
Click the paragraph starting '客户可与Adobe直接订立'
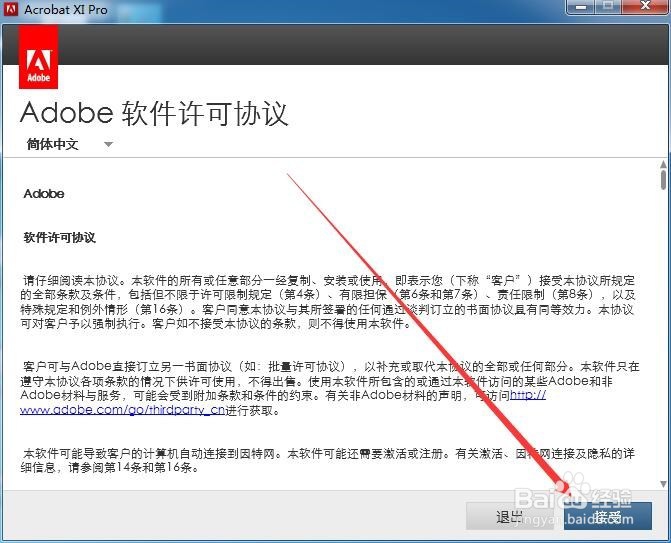(x=330, y=388)
